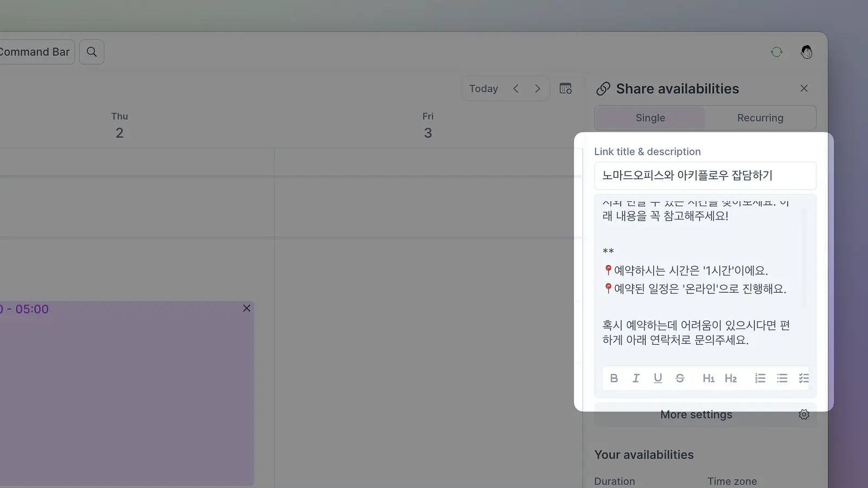Switch to the Single tab

pyautogui.click(x=650, y=118)
